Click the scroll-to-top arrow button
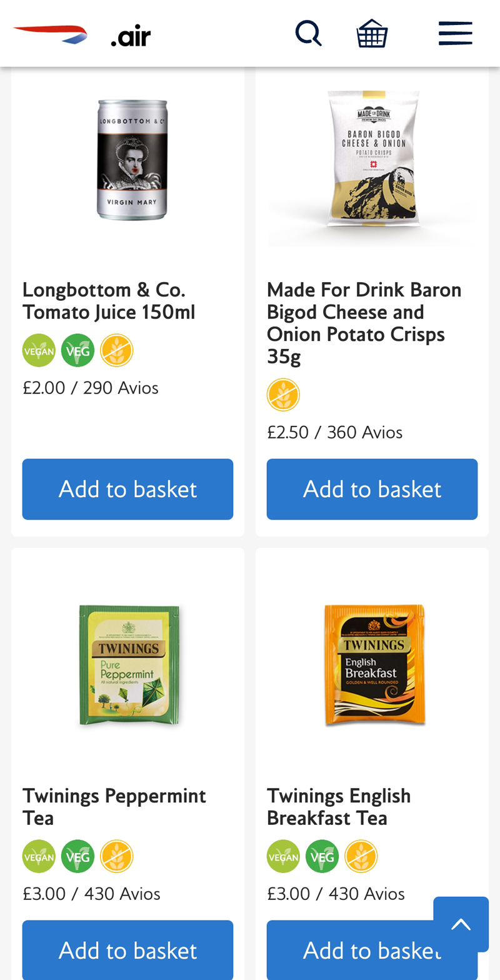Viewport: 500px width, 980px height. pyautogui.click(x=461, y=924)
